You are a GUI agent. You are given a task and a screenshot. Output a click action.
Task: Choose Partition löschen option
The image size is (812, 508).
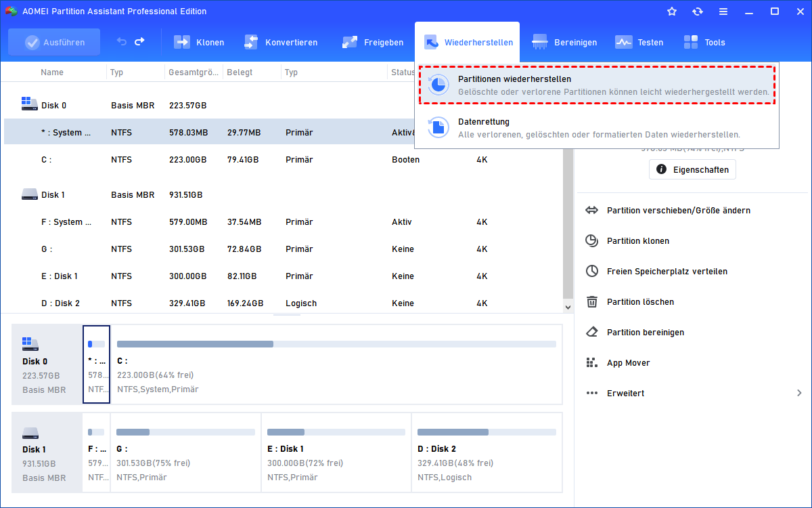coord(640,301)
